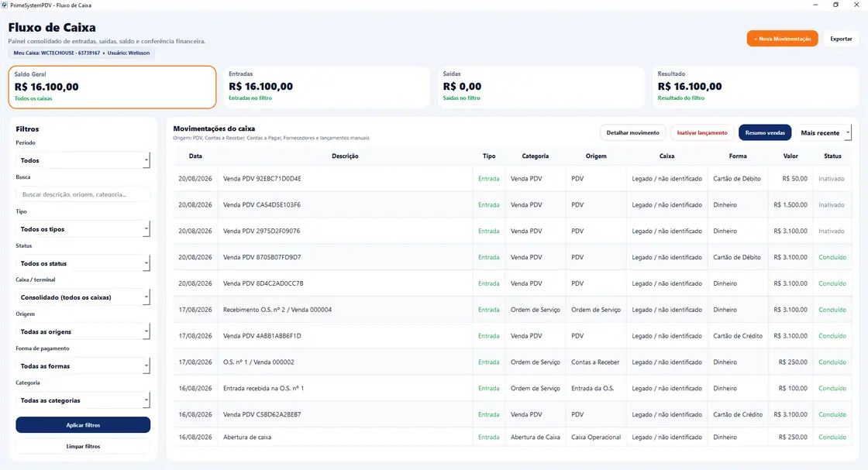The width and height of the screenshot is (868, 470).
Task: Select the Saldo Geral summary card
Action: (x=112, y=87)
